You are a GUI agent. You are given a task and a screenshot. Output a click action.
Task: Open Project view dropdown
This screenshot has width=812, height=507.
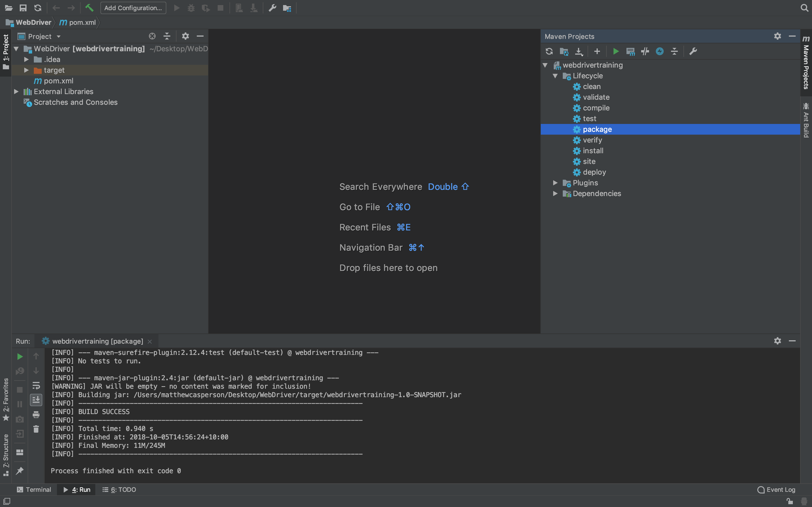58,36
